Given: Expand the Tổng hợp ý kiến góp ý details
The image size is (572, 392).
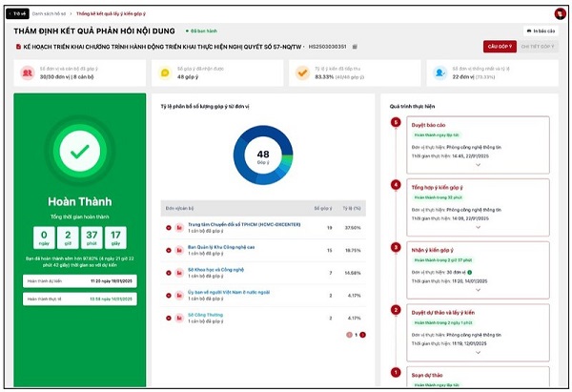Looking at the screenshot, I should [478, 227].
